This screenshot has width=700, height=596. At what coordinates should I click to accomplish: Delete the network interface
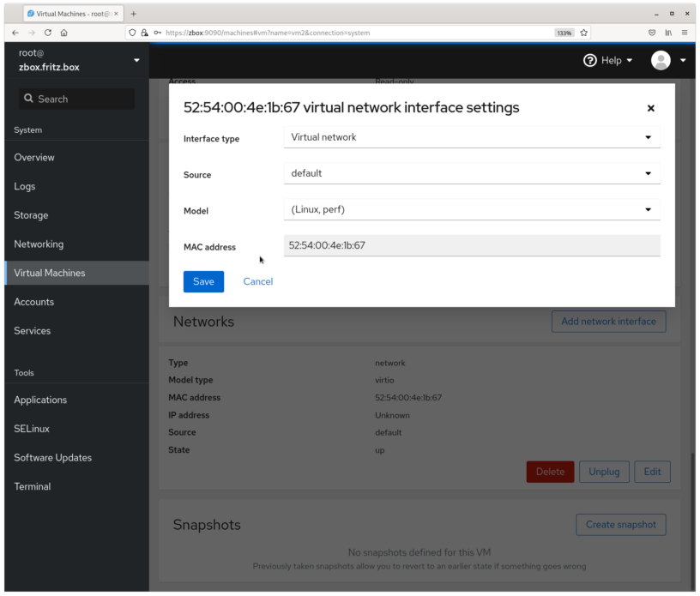click(550, 471)
